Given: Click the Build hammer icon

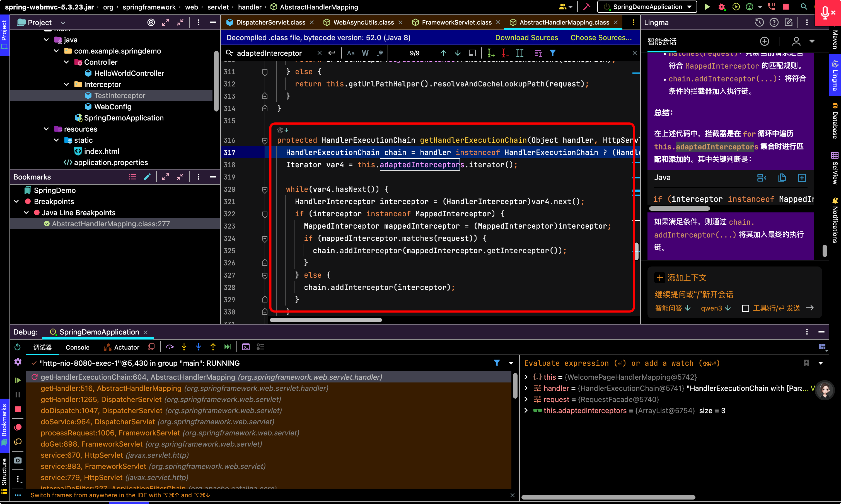Looking at the screenshot, I should (x=587, y=7).
